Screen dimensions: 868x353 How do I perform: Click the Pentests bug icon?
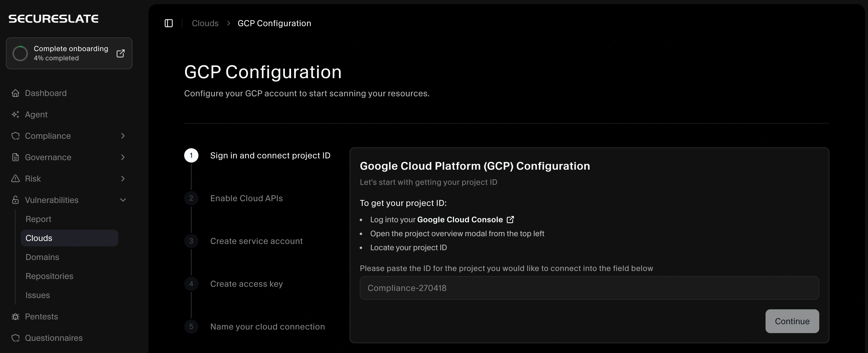tap(15, 316)
